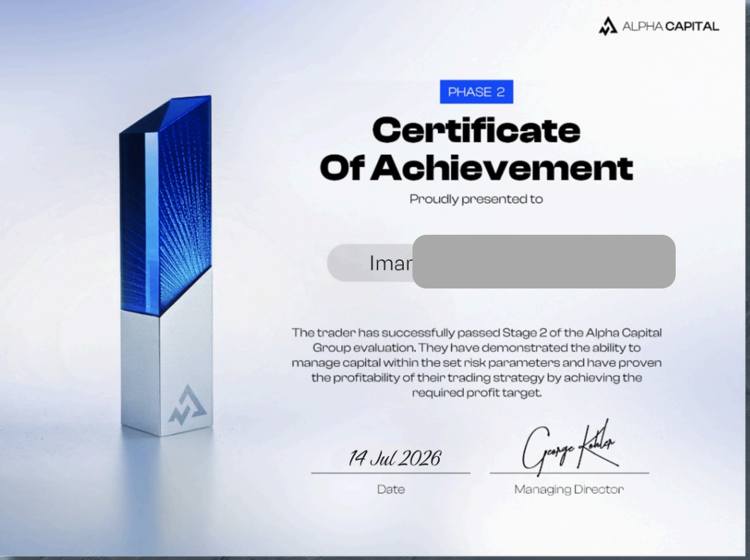750x560 pixels.
Task: Click the first line of the description paragraph
Action: click(x=476, y=332)
